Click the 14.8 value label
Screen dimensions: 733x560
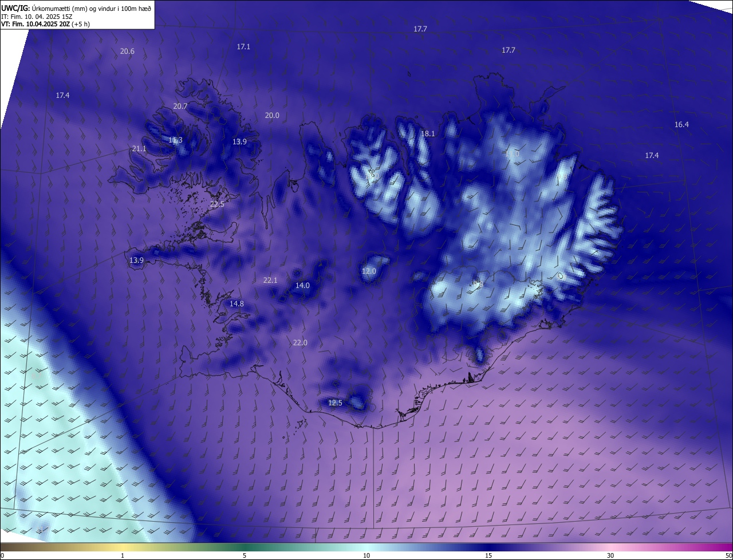pos(237,304)
